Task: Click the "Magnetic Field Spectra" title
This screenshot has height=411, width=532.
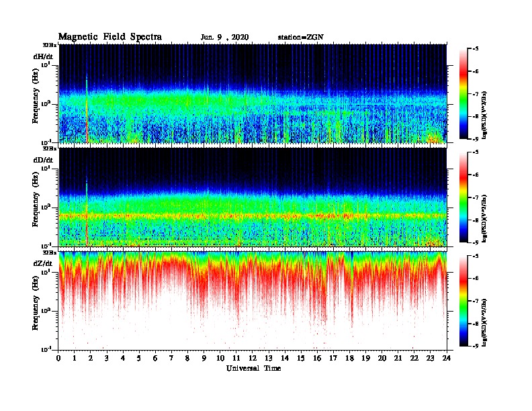Action: 110,37
